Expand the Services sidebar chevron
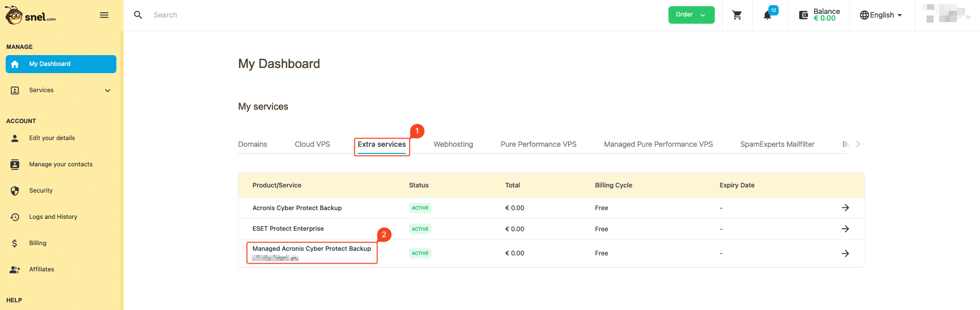Viewport: 980px width, 310px height. pyautogui.click(x=108, y=90)
